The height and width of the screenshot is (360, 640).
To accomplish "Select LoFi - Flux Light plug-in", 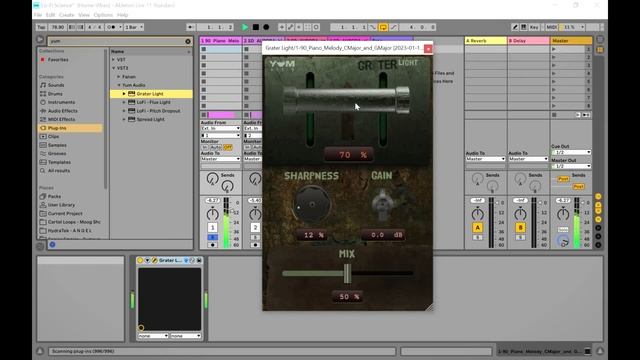I will click(153, 102).
